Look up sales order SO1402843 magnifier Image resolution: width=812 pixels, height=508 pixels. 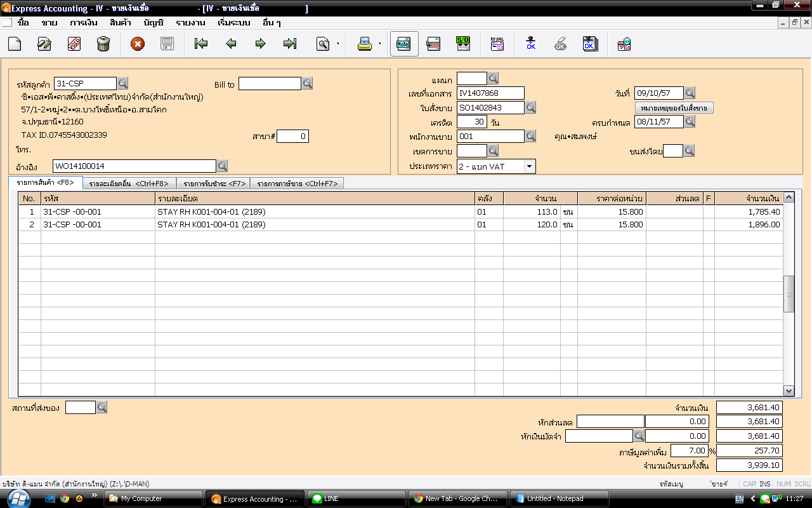[531, 107]
